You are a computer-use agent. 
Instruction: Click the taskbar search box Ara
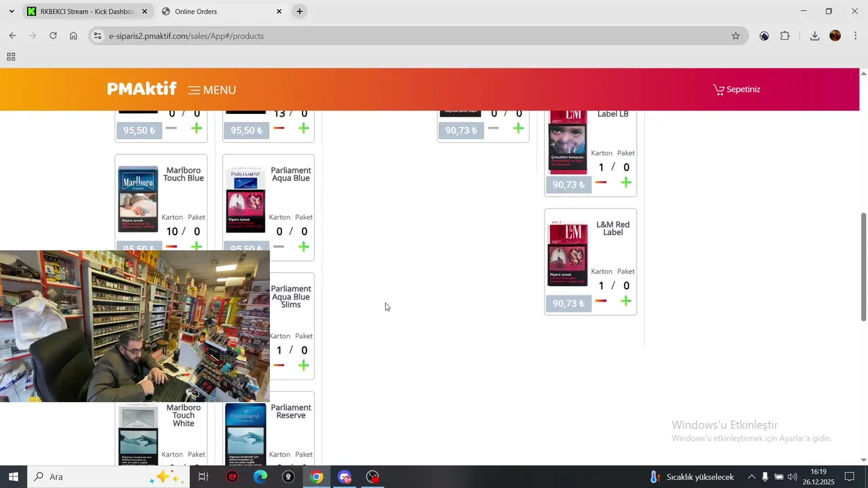tap(107, 476)
